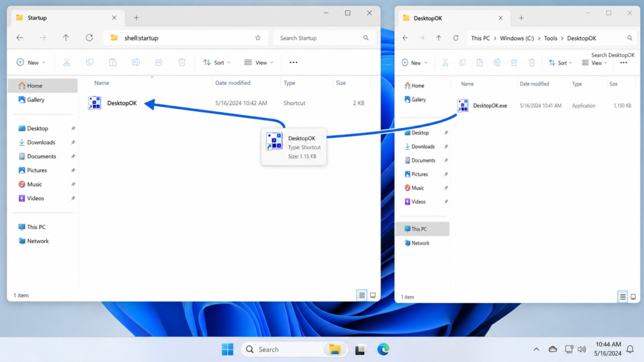Open the Windows Start menu

[x=228, y=349]
